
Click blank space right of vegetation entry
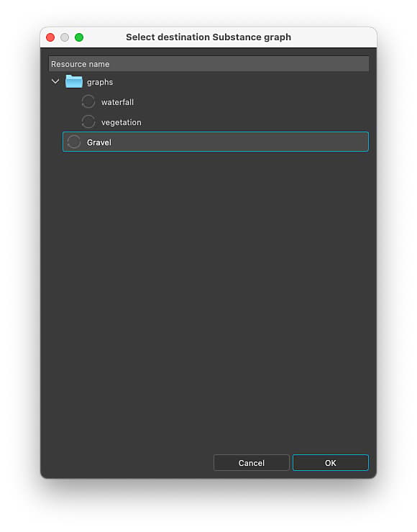[255, 122]
